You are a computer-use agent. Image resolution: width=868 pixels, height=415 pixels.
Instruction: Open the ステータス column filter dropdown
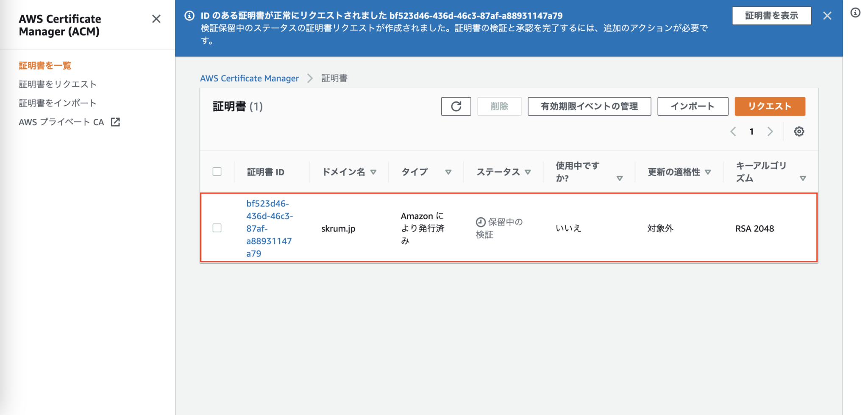coord(528,172)
